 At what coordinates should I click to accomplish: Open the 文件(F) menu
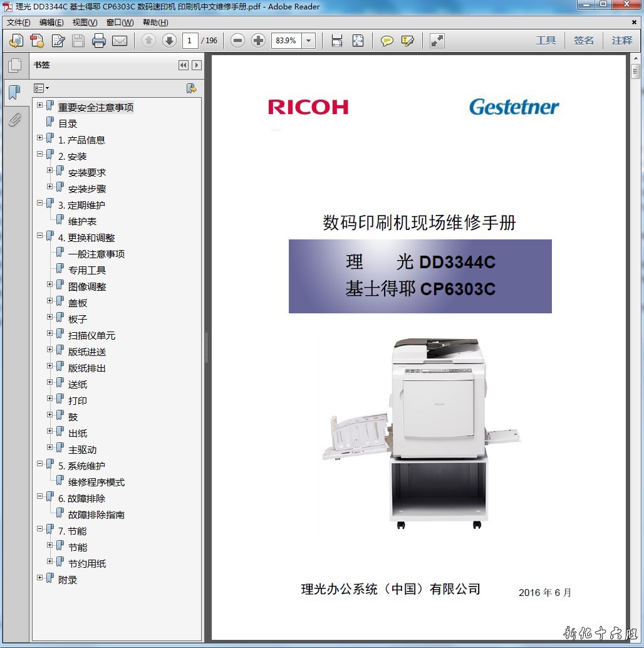click(x=19, y=23)
